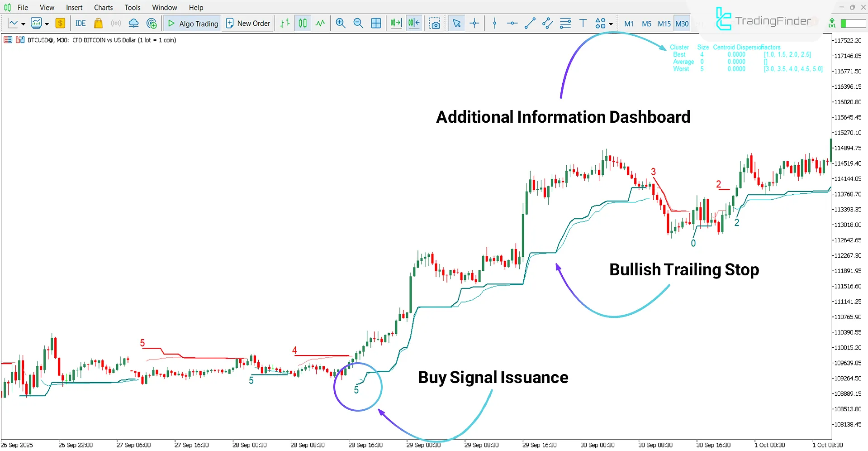Open the Market with the shopping bag icon

point(98,23)
